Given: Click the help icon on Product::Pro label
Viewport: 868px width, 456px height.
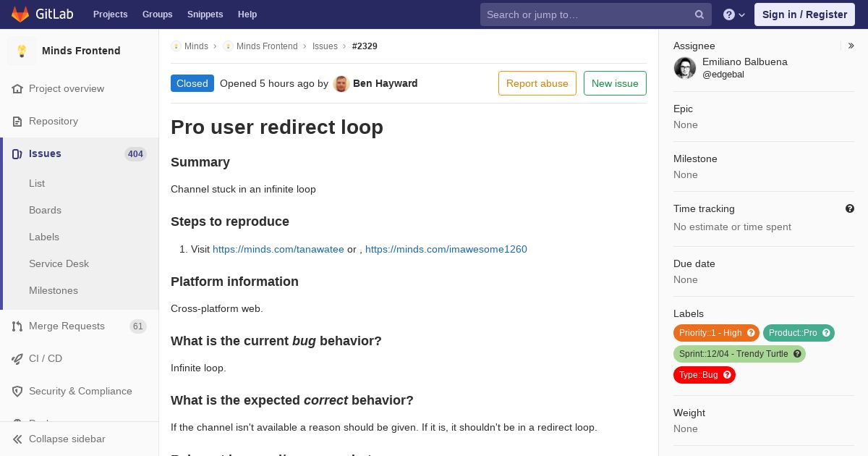Looking at the screenshot, I should (826, 333).
